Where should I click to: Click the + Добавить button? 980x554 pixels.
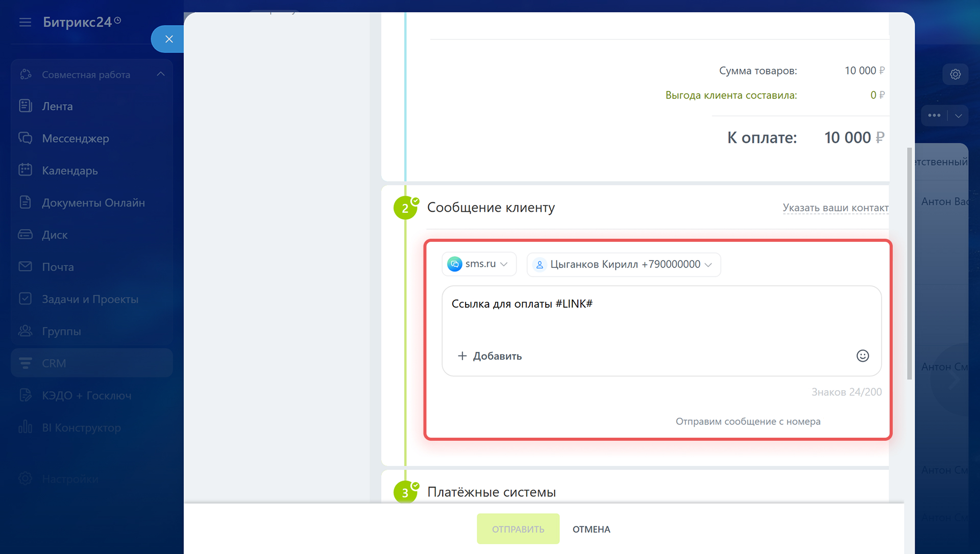tap(489, 356)
